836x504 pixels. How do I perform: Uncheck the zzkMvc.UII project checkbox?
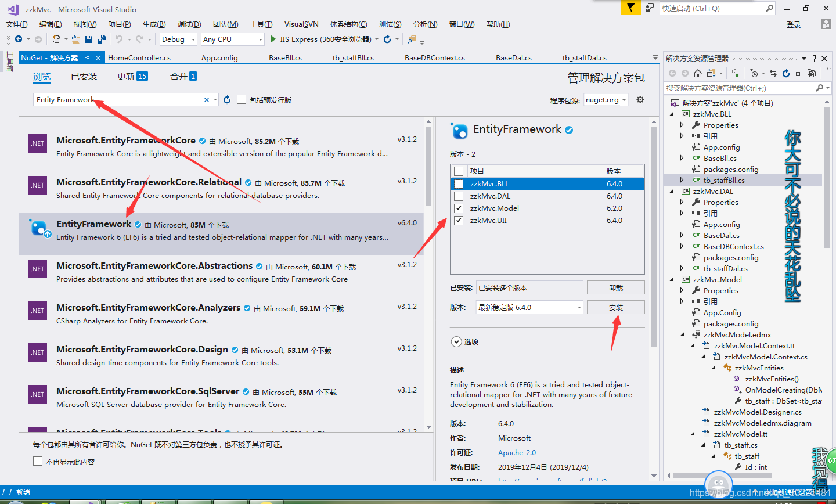(459, 221)
